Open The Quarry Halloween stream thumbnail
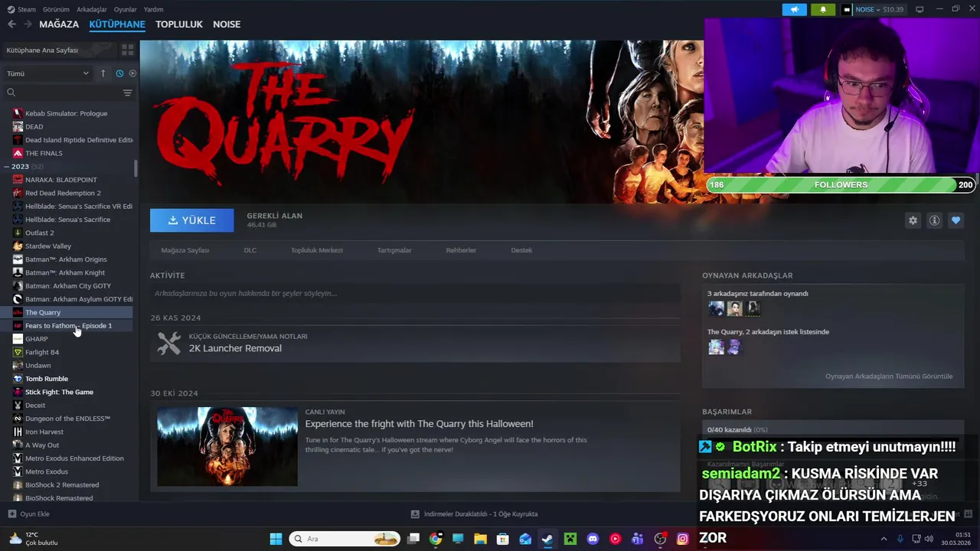Viewport: 980px width, 551px height. [x=227, y=446]
